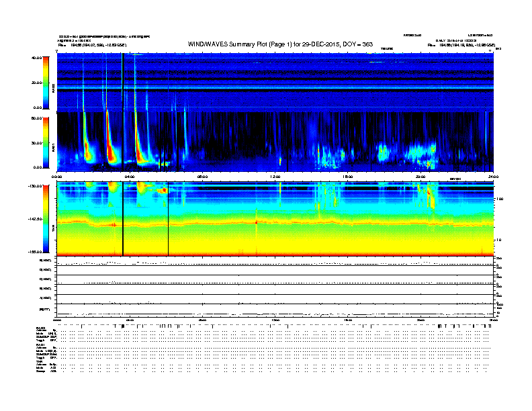Viewport: 532px width, 411px height.
Task: Click the orange plasma line in TNR spectrogram
Action: pos(302,221)
